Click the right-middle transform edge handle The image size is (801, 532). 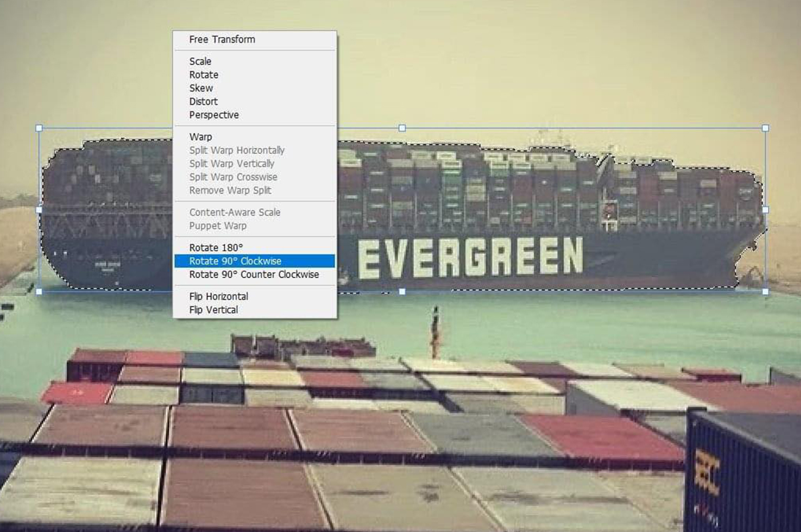(x=766, y=210)
